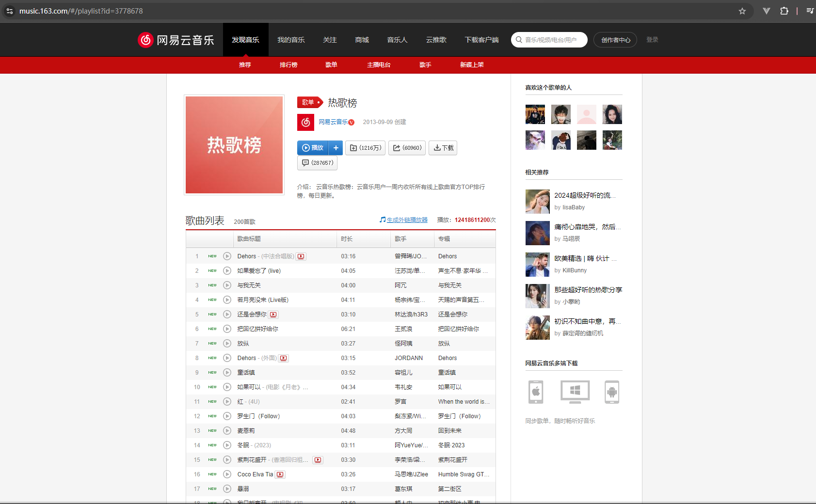Play track 还是会想你
This screenshot has width=816, height=504.
(227, 315)
